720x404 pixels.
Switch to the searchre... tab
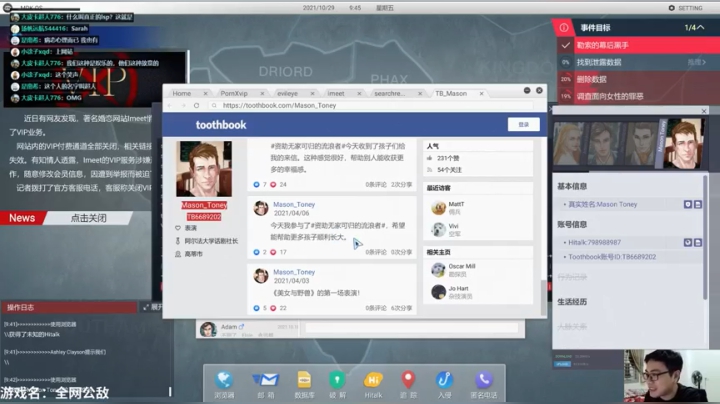[x=389, y=94]
